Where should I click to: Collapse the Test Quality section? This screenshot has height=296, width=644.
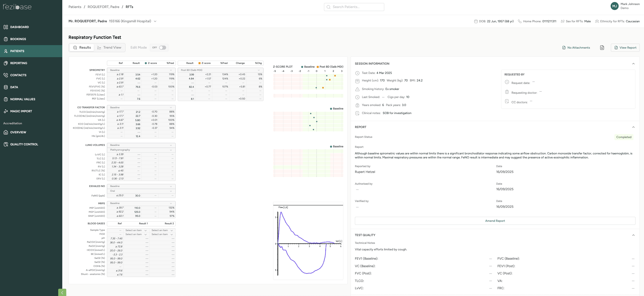pos(633,235)
